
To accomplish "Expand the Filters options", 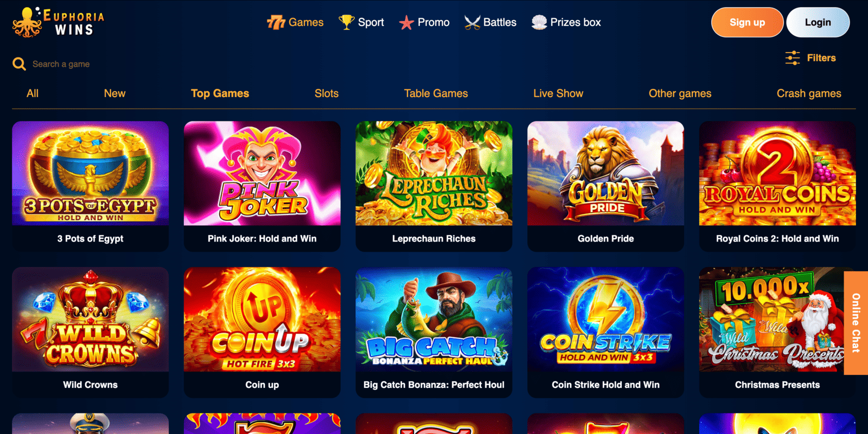I will (x=810, y=58).
